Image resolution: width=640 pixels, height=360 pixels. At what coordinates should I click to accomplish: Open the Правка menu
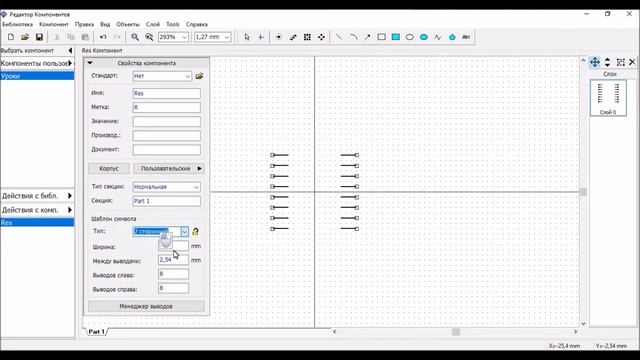coord(84,24)
